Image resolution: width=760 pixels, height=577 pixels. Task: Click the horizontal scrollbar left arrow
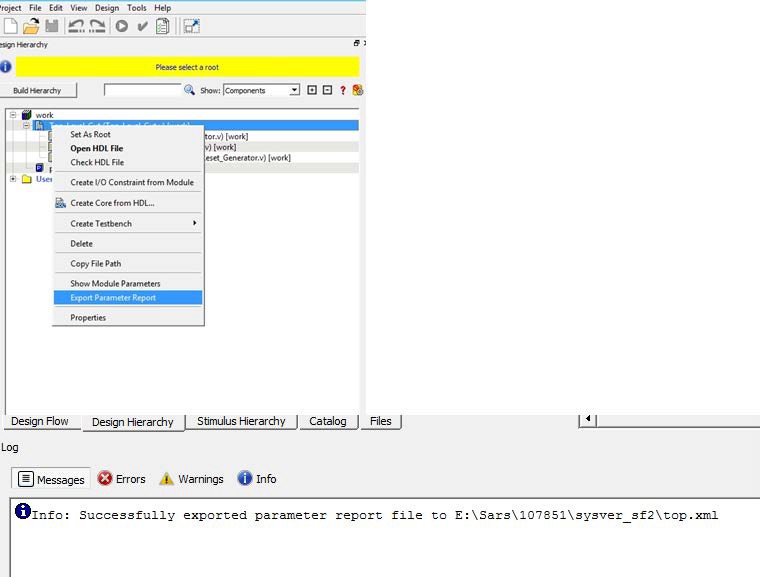pos(588,419)
